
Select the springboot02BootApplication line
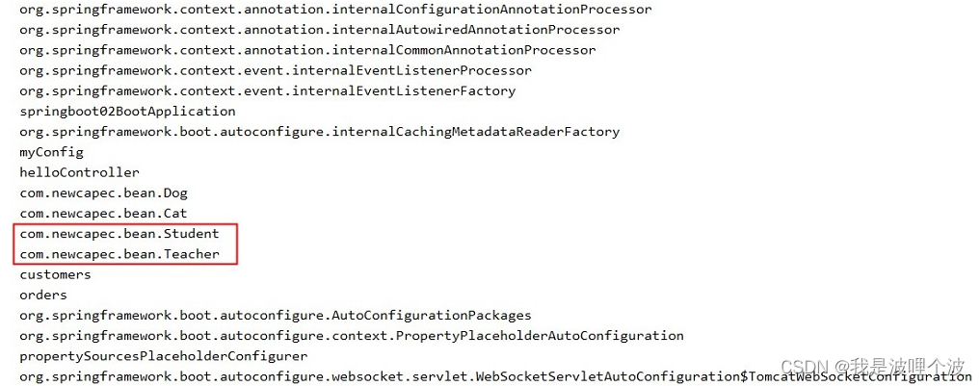(127, 111)
